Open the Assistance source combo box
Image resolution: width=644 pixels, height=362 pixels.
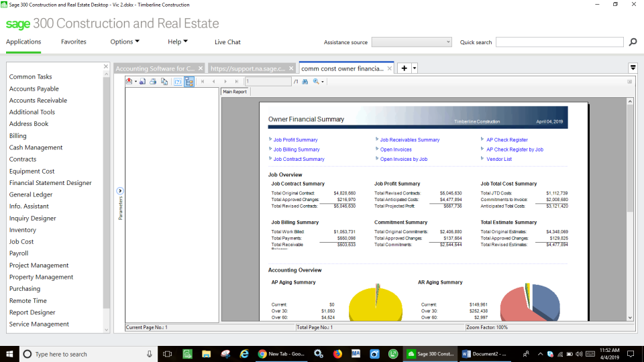point(411,42)
